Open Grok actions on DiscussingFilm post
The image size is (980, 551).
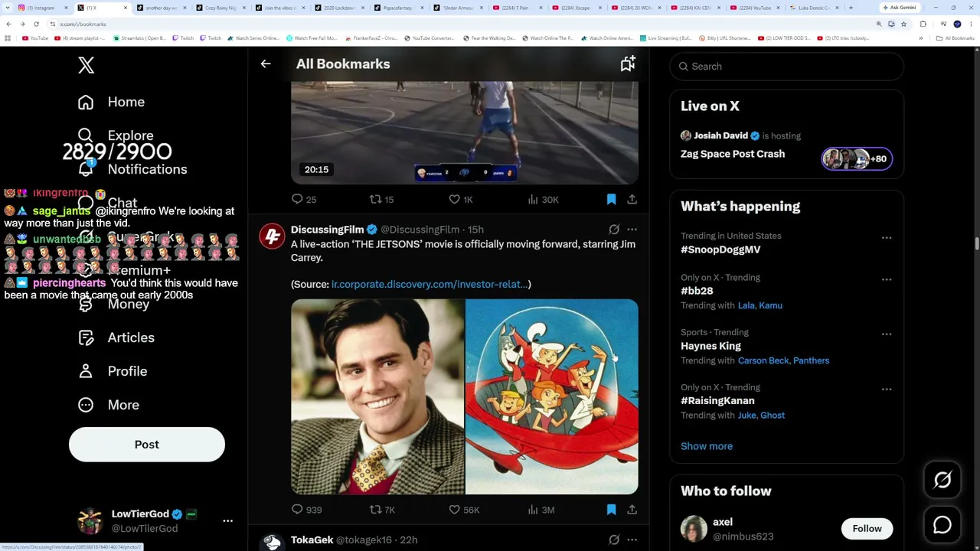point(614,230)
